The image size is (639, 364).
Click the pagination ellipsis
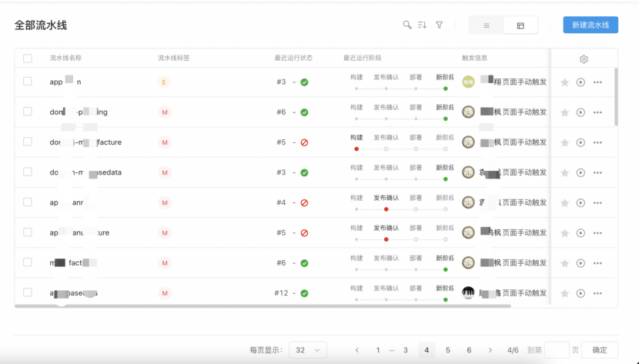coord(392,350)
